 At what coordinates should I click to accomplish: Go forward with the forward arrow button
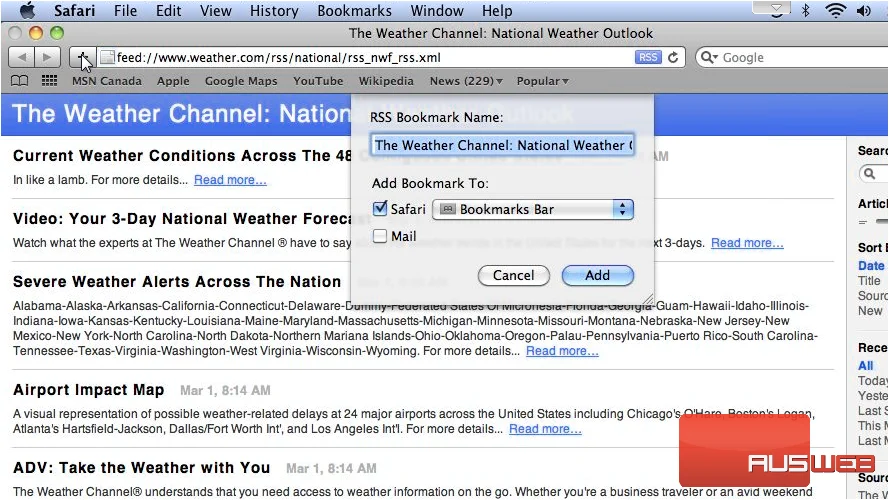point(47,57)
